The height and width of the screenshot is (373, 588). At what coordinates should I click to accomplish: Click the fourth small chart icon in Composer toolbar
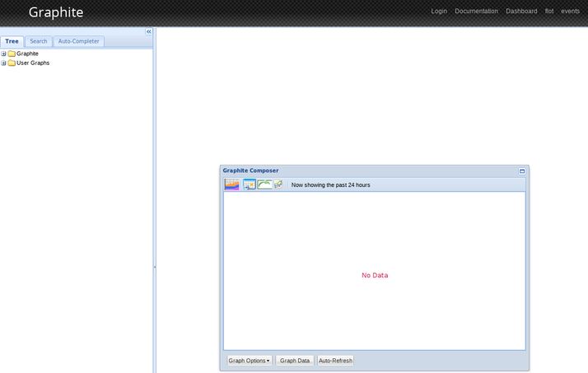[278, 184]
